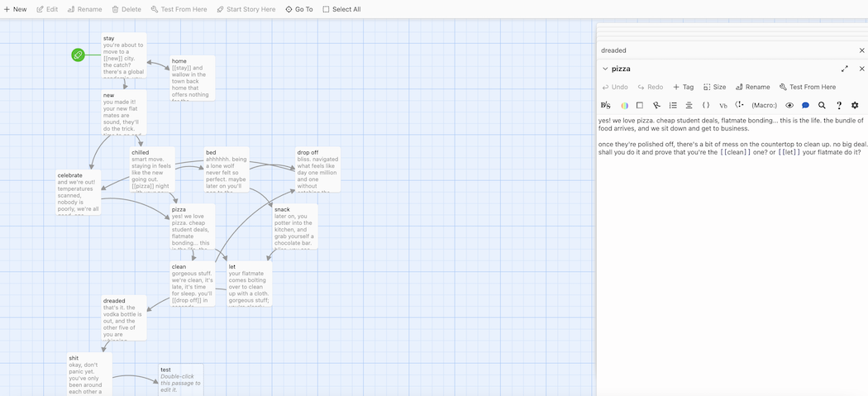
Task: Click Test From Here in editor panel
Action: (808, 87)
